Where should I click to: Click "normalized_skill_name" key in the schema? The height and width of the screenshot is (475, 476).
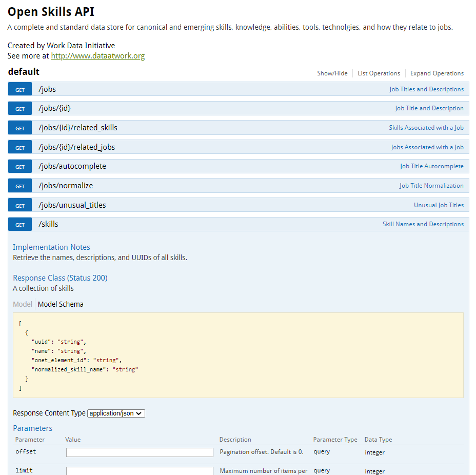click(68, 370)
